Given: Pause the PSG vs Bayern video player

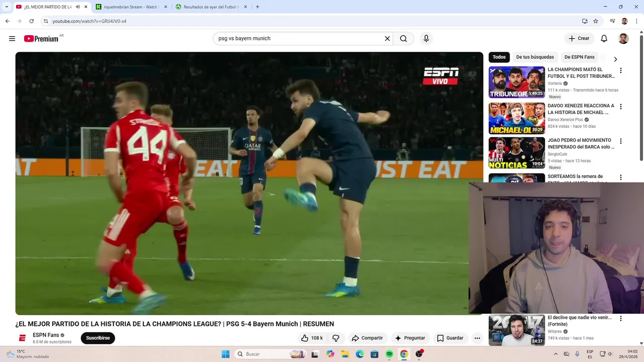Looking at the screenshot, I should [249, 184].
